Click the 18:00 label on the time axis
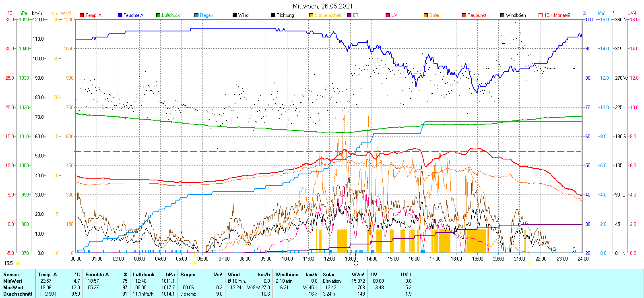The height and width of the screenshot is (298, 644). (456, 259)
